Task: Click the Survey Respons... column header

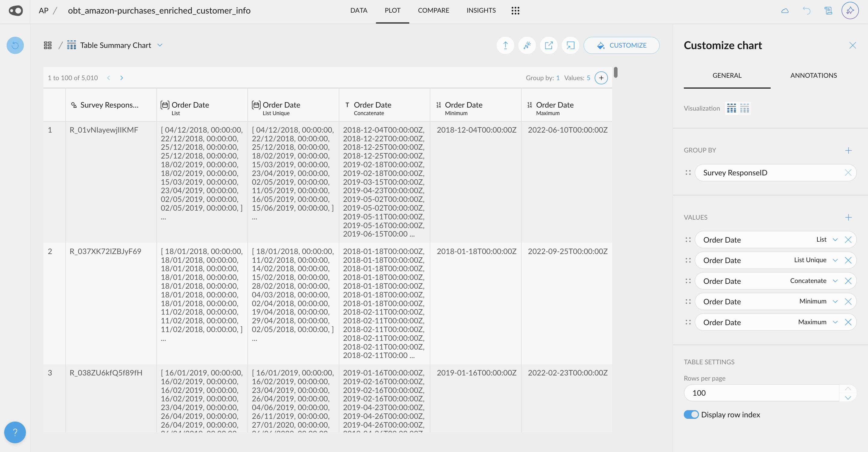Action: 111,105
